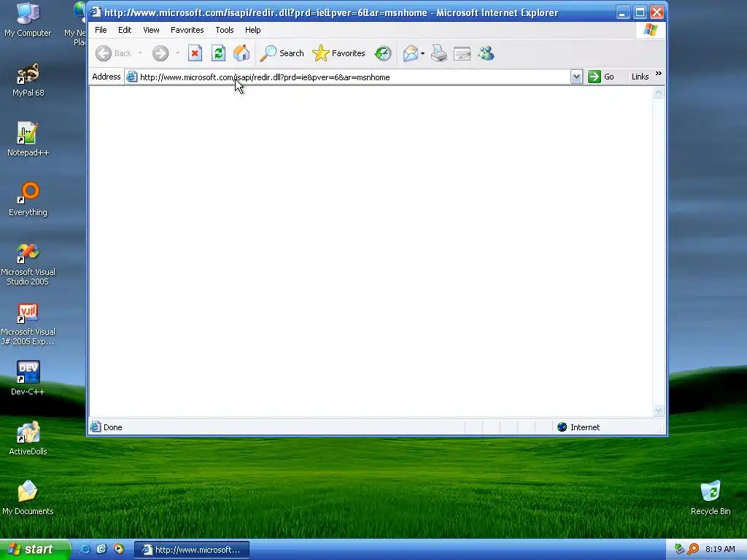Open the History pane

tap(383, 53)
